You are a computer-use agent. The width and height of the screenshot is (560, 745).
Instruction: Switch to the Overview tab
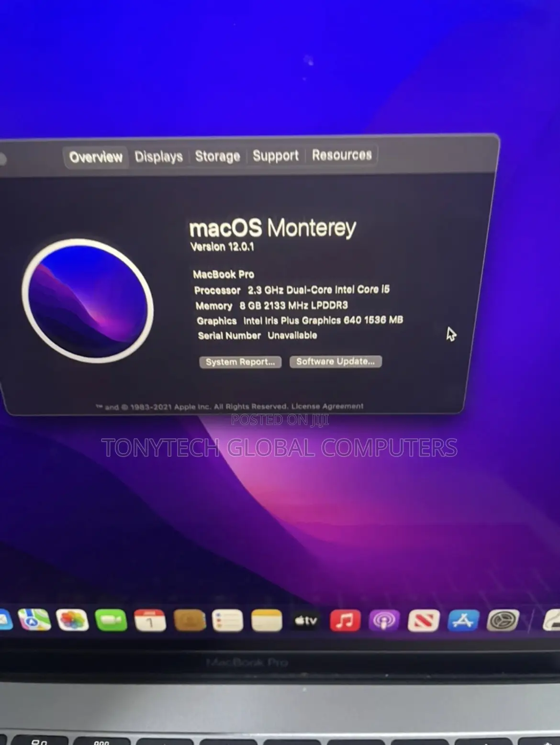point(96,157)
